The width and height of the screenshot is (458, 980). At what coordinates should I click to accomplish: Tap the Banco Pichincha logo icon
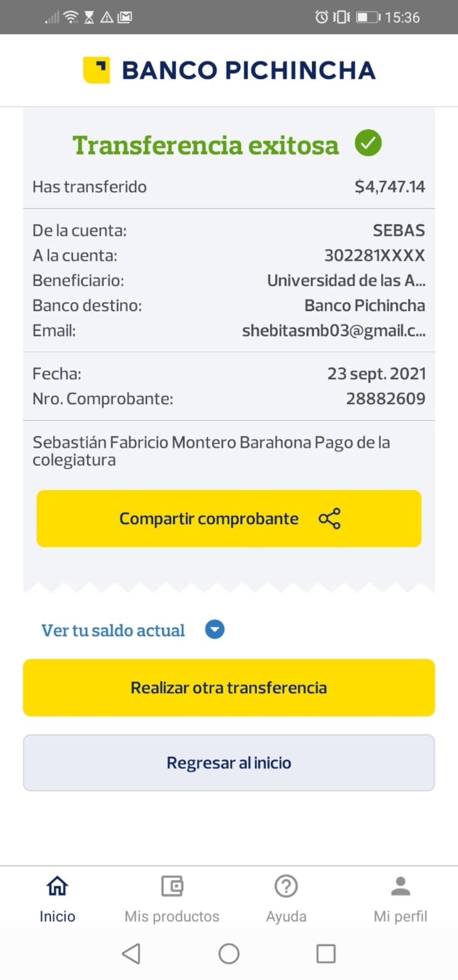(97, 70)
